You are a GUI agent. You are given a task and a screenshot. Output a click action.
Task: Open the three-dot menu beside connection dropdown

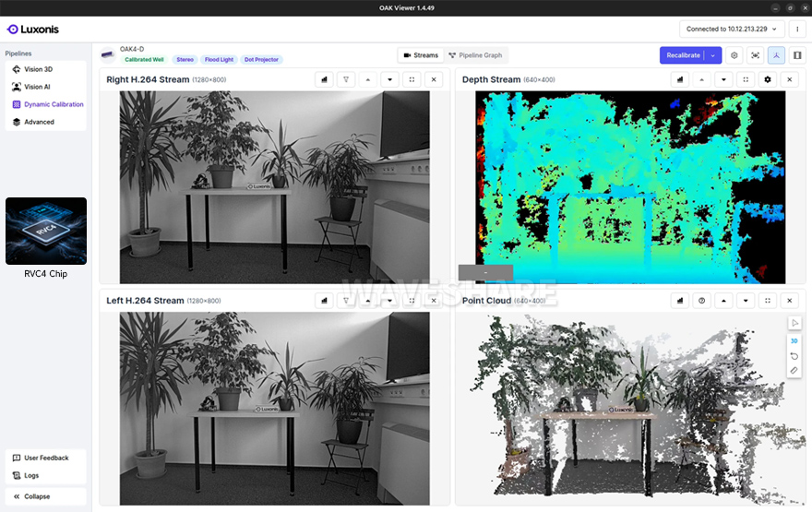[x=797, y=29]
